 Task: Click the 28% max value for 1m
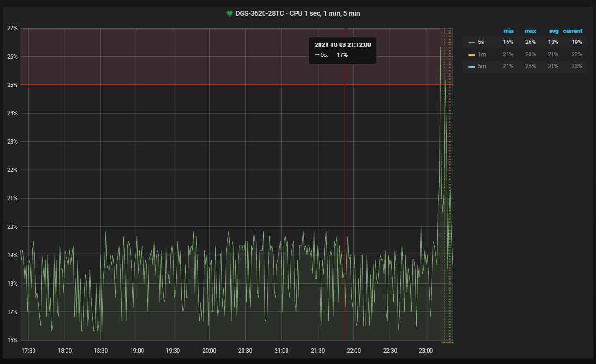[x=530, y=54]
